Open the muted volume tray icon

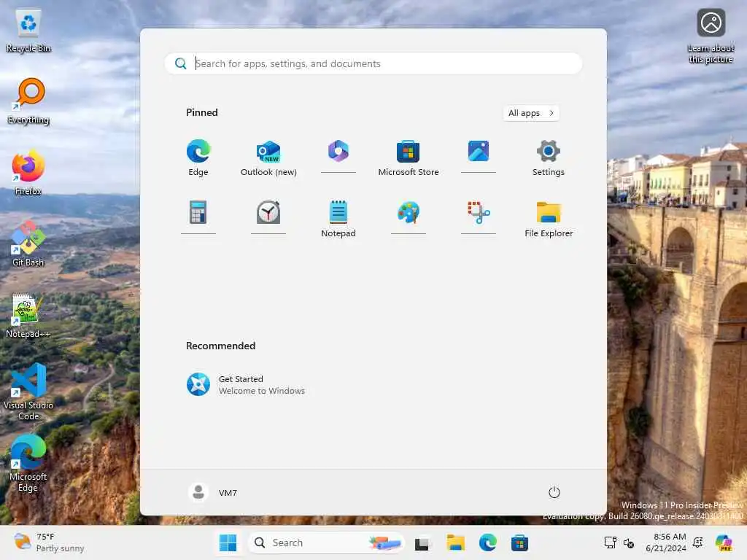click(x=629, y=542)
